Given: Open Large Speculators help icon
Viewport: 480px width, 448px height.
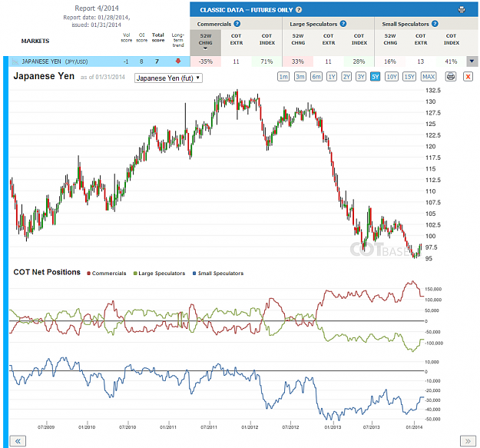Looking at the screenshot, I should tap(343, 24).
